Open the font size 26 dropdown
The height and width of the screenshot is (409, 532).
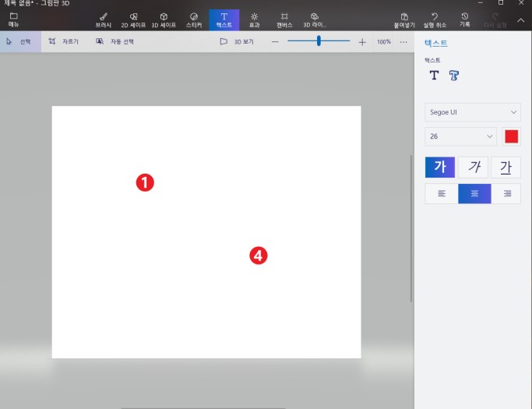click(x=460, y=136)
